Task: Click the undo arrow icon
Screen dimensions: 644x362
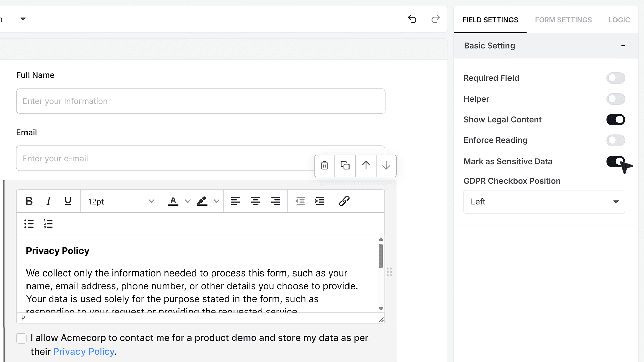Action: (x=412, y=19)
